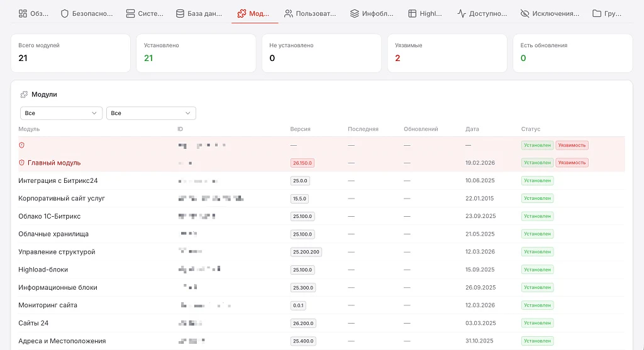Select Облако 1С-Битрикс module
The width and height of the screenshot is (644, 350).
click(x=49, y=216)
